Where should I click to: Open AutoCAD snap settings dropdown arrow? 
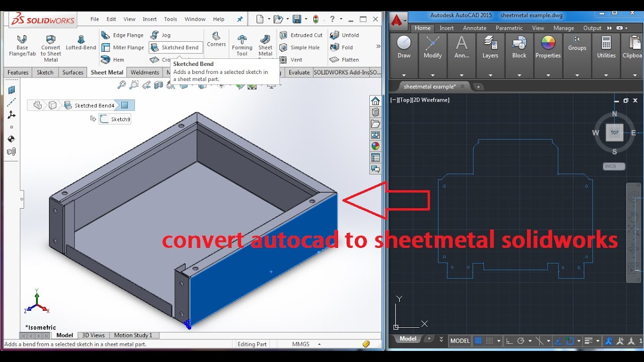coord(499,341)
